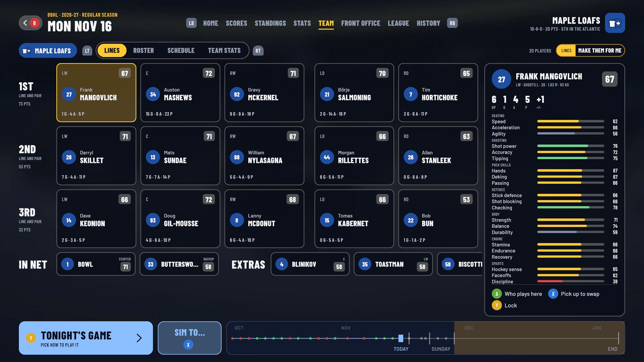Open the Front Office menu
The width and height of the screenshot is (644, 362).
coord(361,23)
